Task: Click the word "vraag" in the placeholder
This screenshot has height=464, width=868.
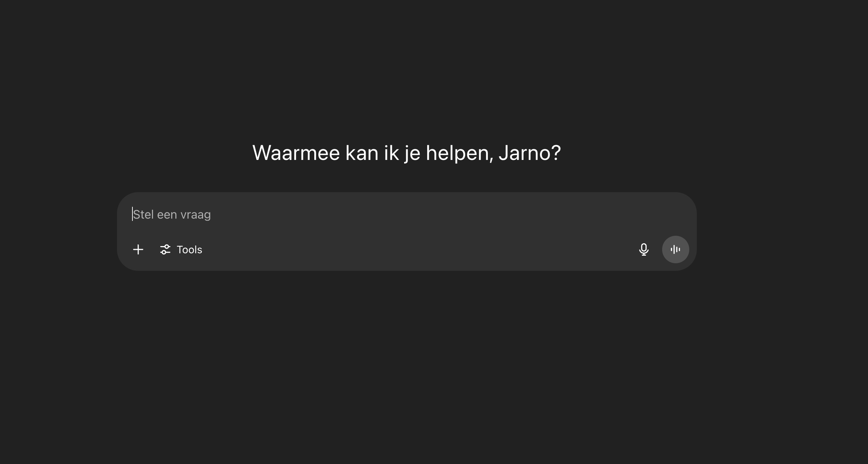Action: 196,215
